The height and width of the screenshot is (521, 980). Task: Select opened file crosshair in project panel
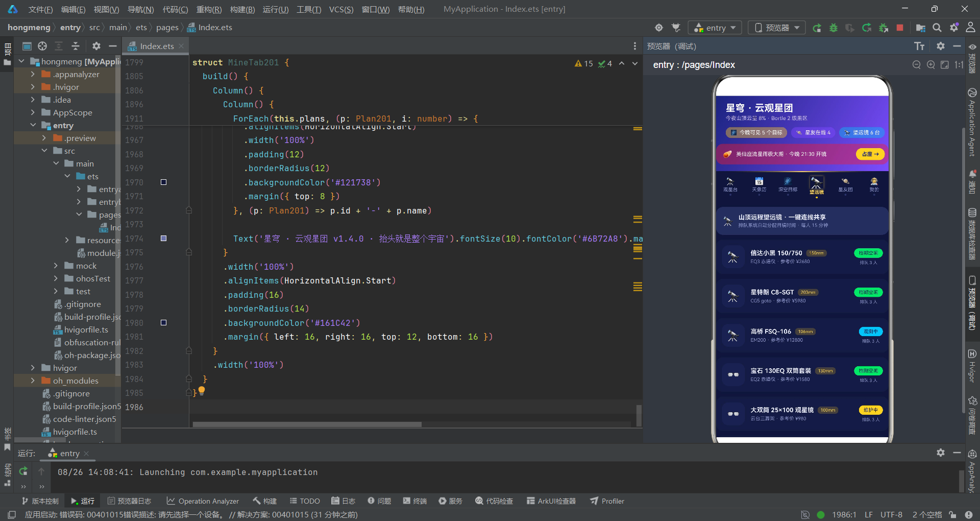[x=42, y=46]
